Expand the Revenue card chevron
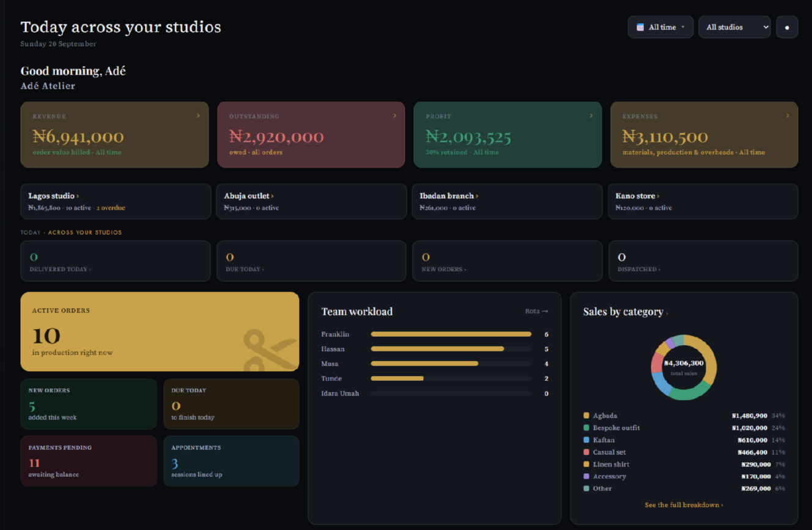The image size is (812, 530). 198,116
